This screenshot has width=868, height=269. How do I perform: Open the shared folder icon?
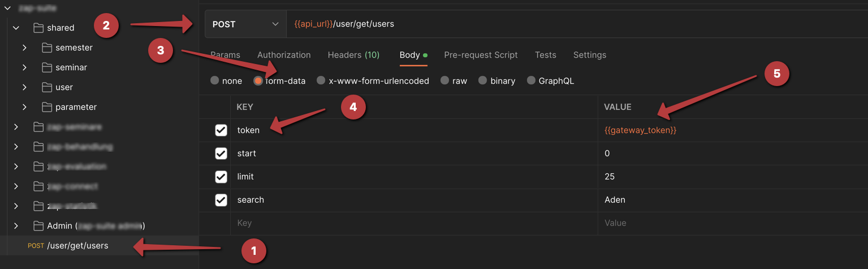38,28
